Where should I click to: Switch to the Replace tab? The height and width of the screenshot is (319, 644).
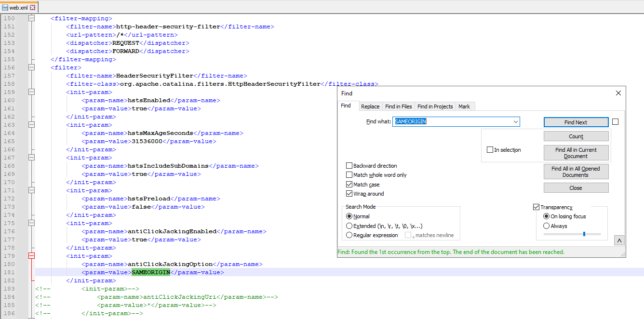[x=370, y=106]
